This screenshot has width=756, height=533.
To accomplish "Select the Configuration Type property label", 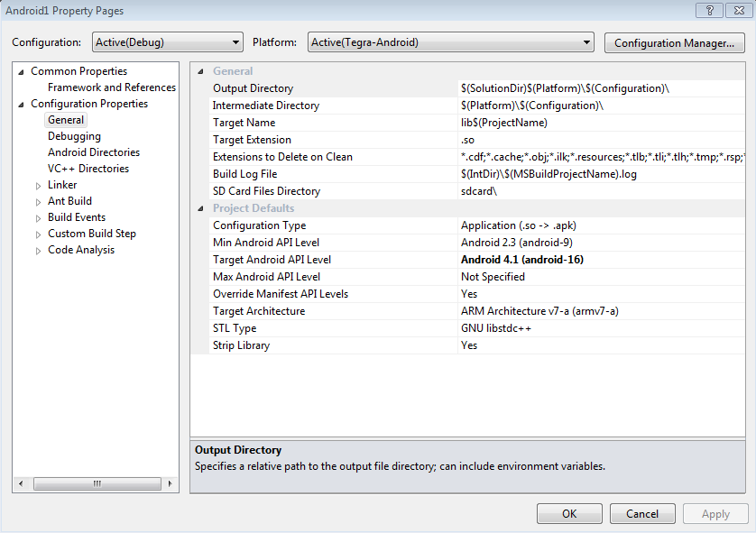I will pyautogui.click(x=260, y=225).
